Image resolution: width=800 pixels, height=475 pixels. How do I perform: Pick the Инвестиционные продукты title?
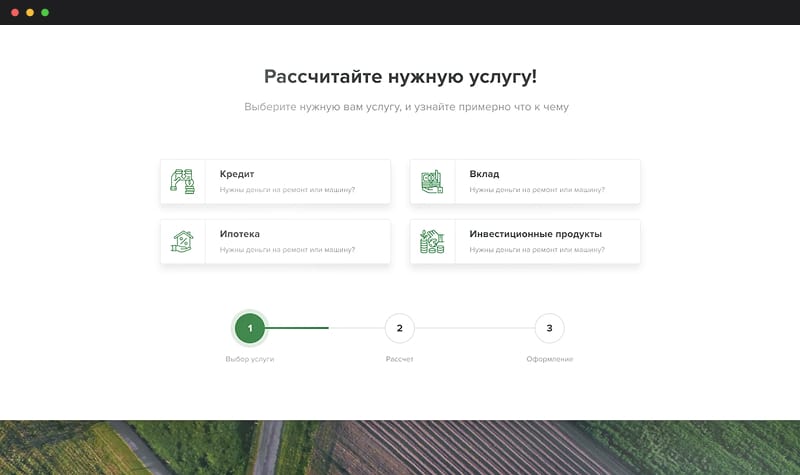tap(535, 234)
